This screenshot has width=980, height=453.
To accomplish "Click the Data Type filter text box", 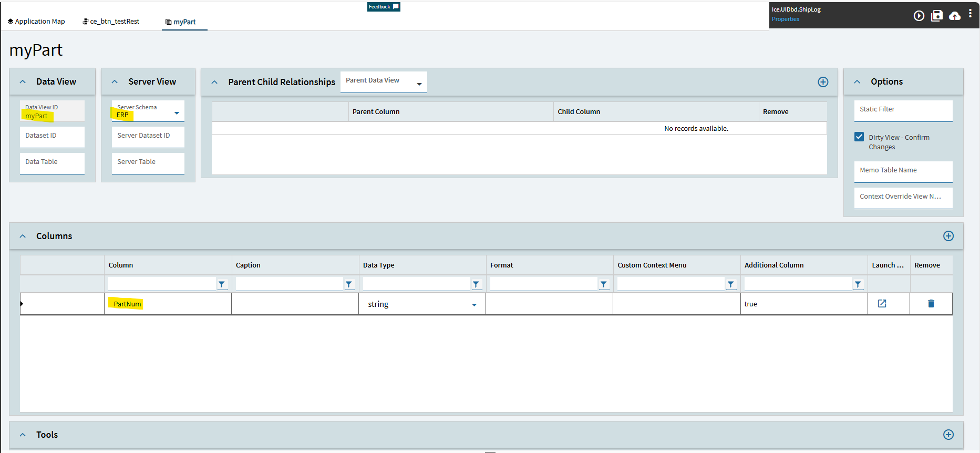I will pyautogui.click(x=417, y=284).
